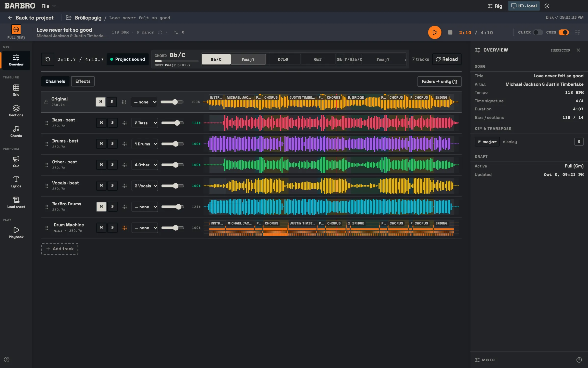Go back to project
This screenshot has height=368, width=588.
pos(31,18)
